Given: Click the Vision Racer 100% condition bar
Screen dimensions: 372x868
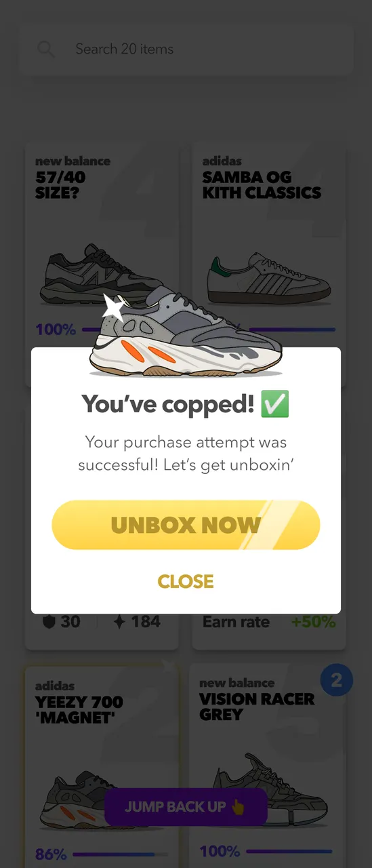Looking at the screenshot, I should 268,851.
